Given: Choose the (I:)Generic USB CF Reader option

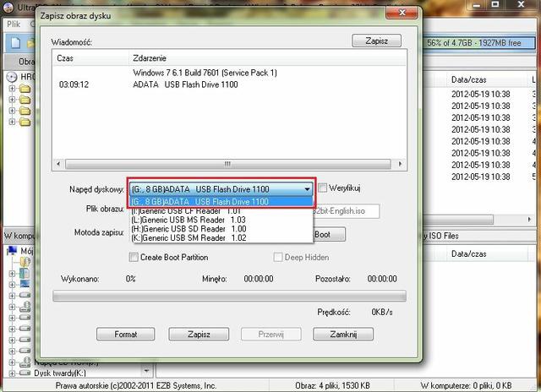Looking at the screenshot, I should [221, 210].
